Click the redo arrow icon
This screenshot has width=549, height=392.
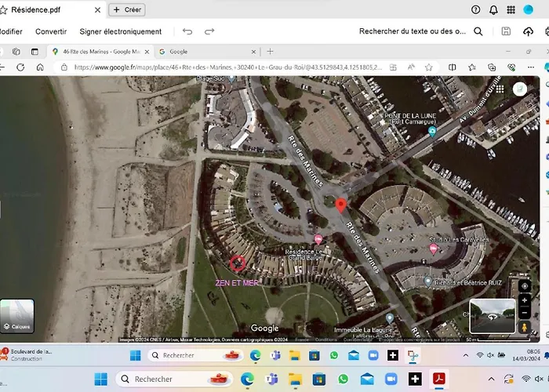pos(209,31)
